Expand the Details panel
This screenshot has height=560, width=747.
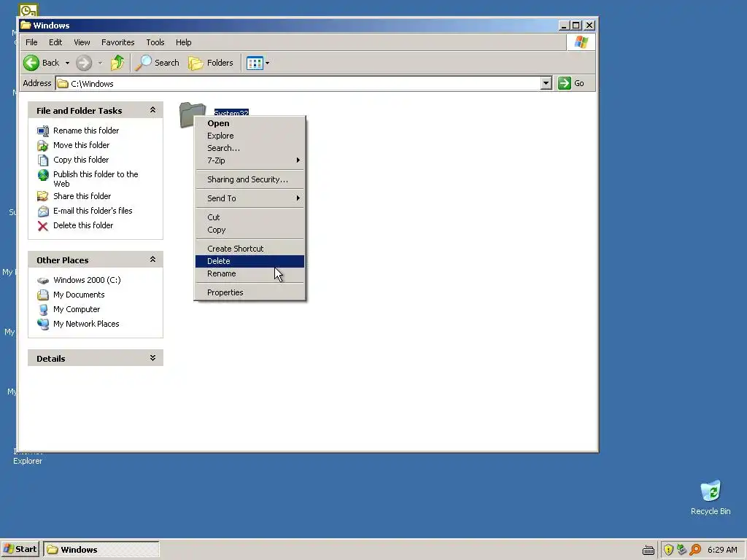(x=152, y=357)
